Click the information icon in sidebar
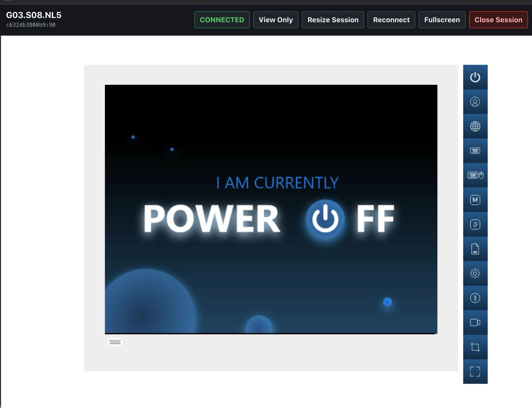The height and width of the screenshot is (408, 532). click(475, 298)
